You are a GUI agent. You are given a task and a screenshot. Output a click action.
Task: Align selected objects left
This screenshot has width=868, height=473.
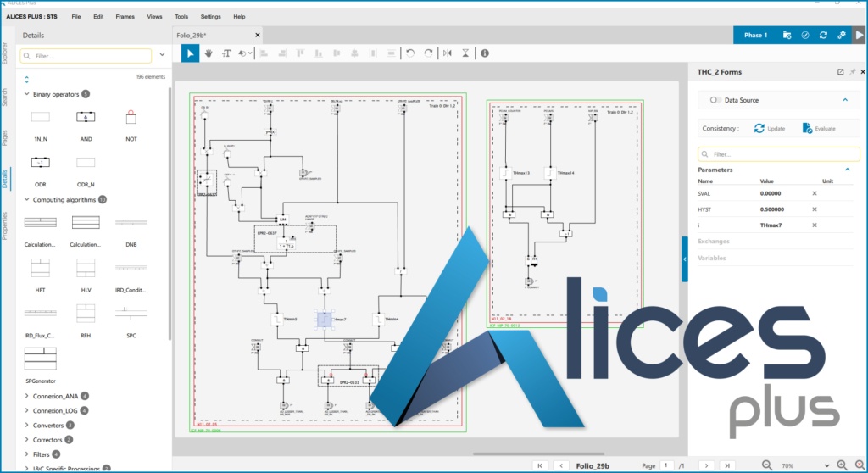(x=264, y=53)
